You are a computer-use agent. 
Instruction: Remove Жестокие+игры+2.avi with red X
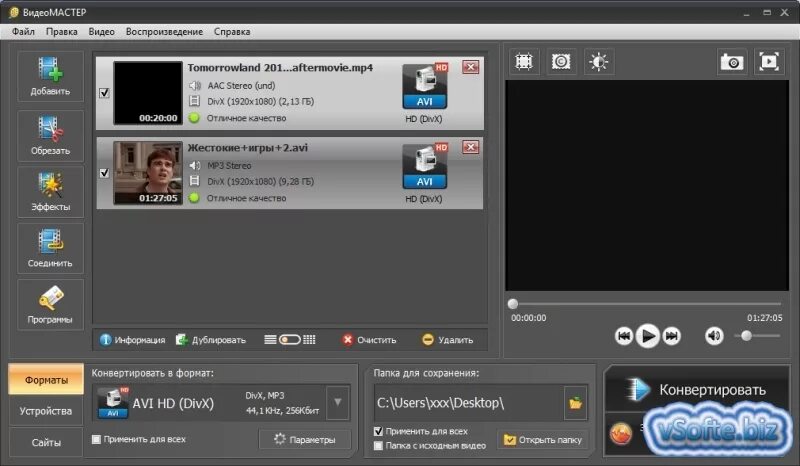pyautogui.click(x=470, y=147)
